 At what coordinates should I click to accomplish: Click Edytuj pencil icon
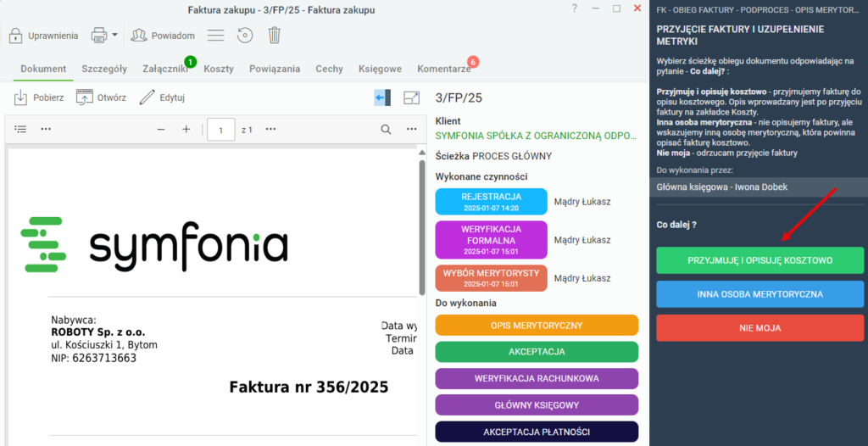pyautogui.click(x=147, y=98)
